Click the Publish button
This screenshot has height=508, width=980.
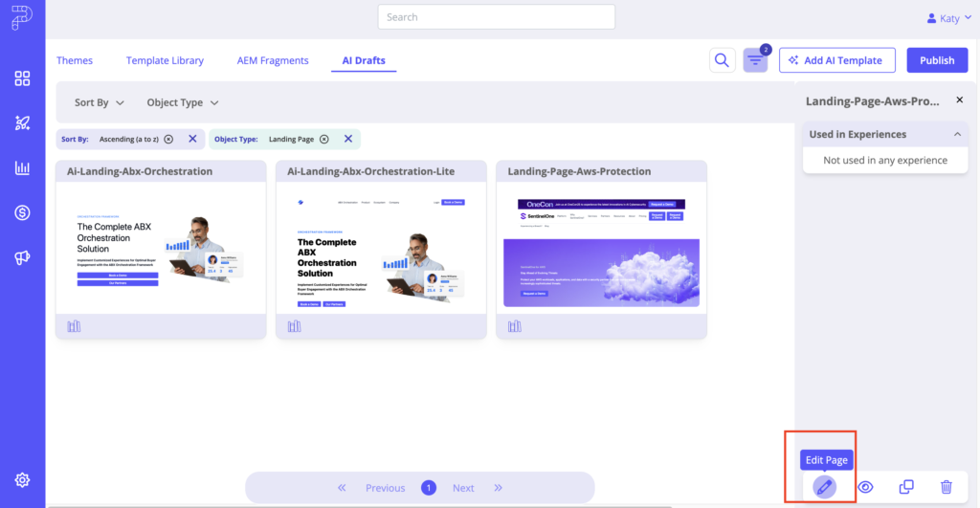pyautogui.click(x=936, y=60)
